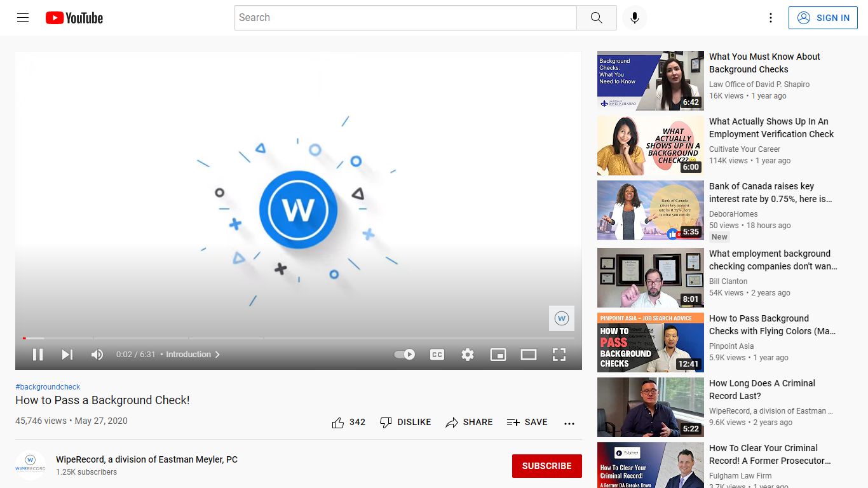This screenshot has height=488, width=868.
Task: Mute the video volume
Action: (x=97, y=355)
